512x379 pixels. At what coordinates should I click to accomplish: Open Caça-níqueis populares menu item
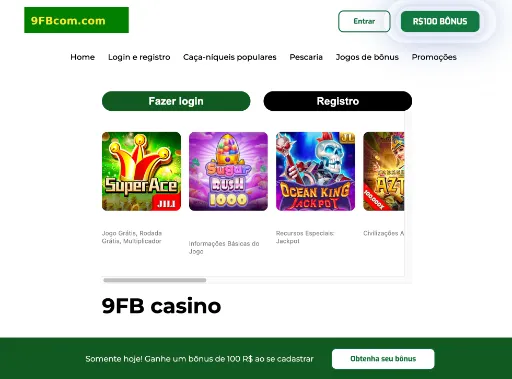pos(230,57)
